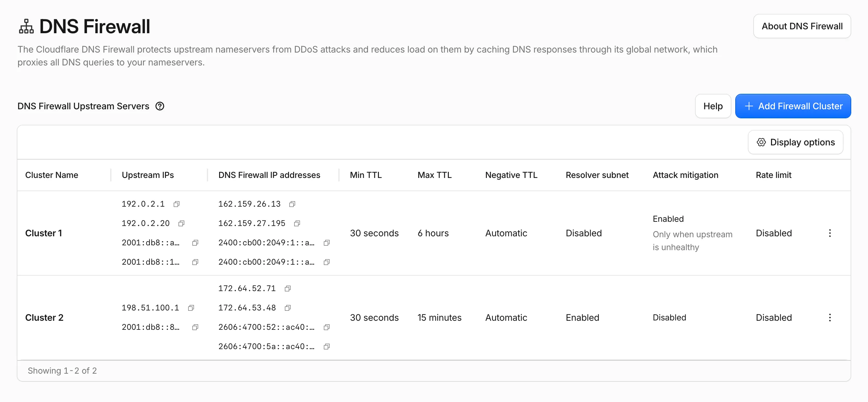Copy upstream IP 192.0.2.1

[177, 204]
